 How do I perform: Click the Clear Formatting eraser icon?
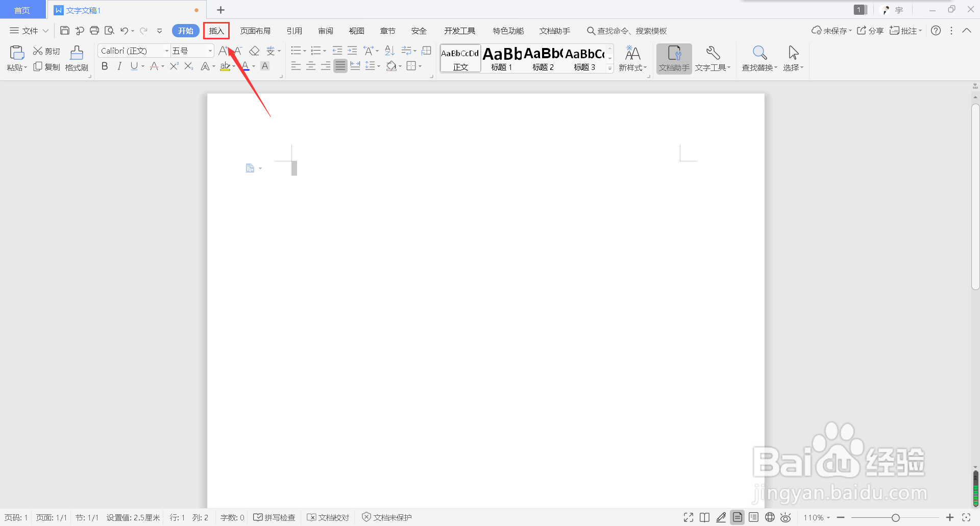click(x=254, y=51)
